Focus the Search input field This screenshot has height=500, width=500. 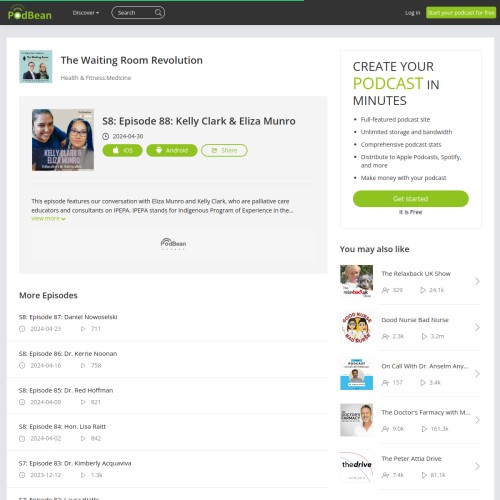(134, 13)
